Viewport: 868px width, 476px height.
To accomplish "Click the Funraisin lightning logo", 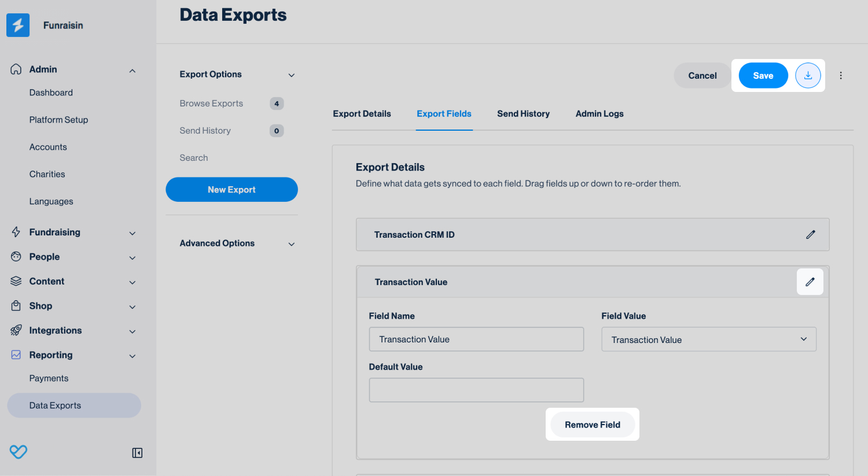I will [18, 25].
